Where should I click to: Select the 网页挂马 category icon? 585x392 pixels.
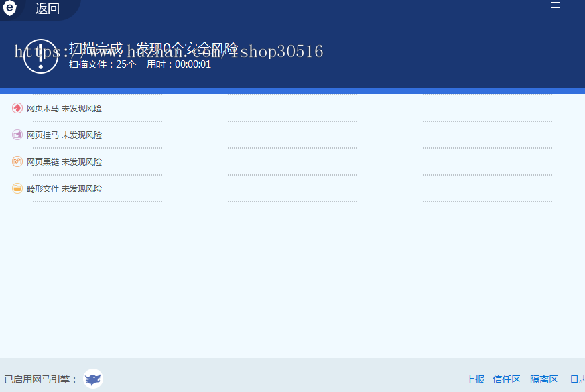pos(17,135)
